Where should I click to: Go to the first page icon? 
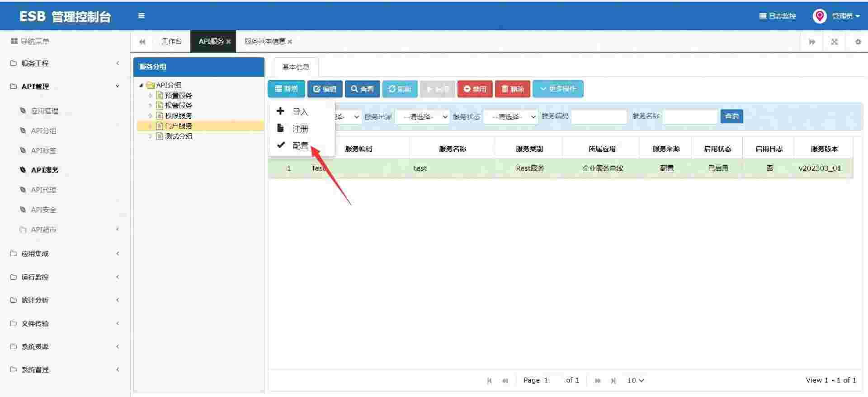489,381
